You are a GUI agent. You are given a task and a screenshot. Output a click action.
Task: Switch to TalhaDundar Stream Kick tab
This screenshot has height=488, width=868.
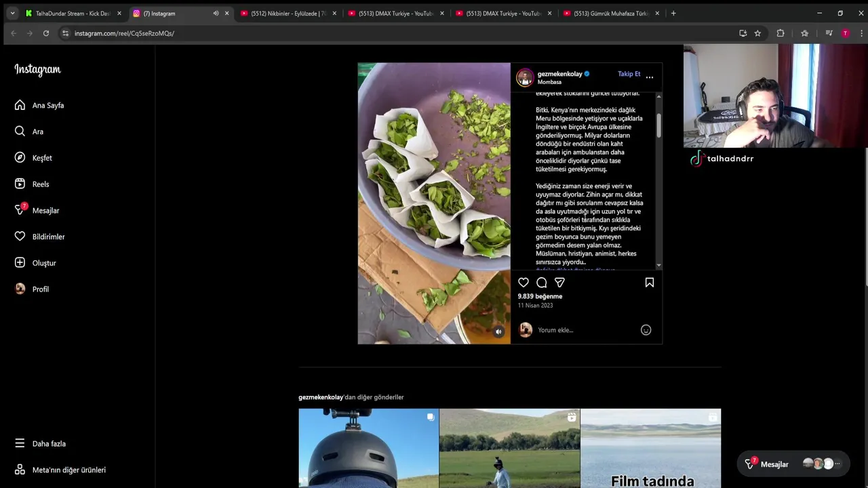pos(73,14)
